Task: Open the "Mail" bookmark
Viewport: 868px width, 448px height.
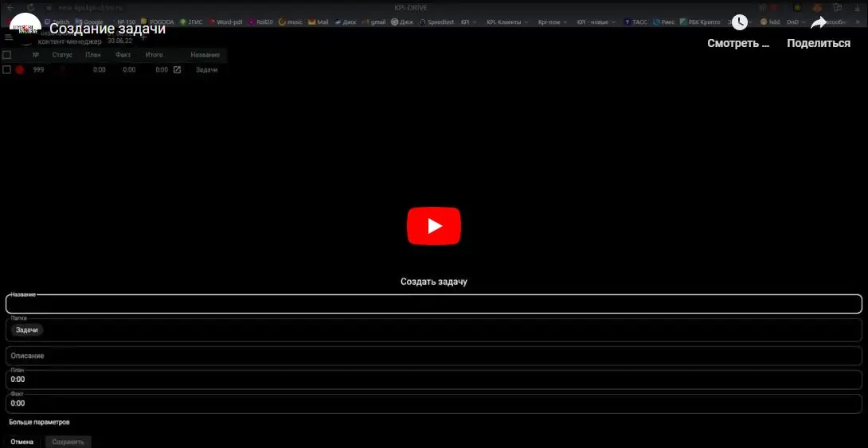Action: coord(319,22)
